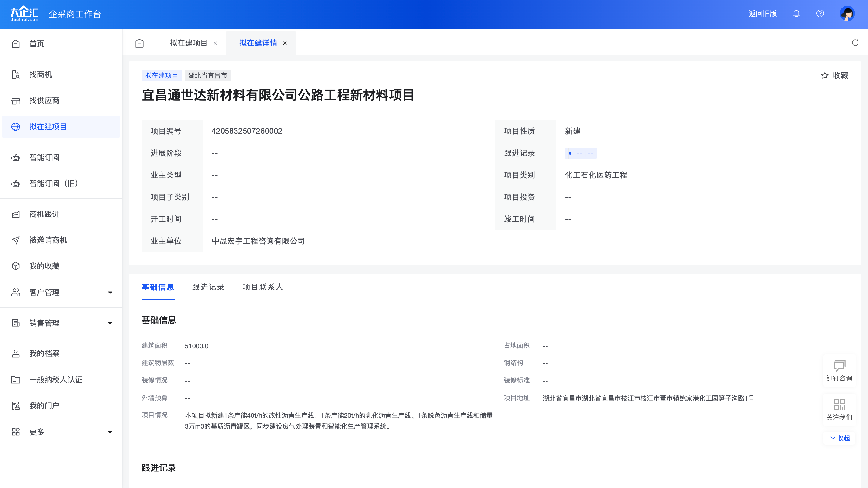Screen dimensions: 868x488
Task: Click the 我的档案 person icon
Action: [x=15, y=353]
